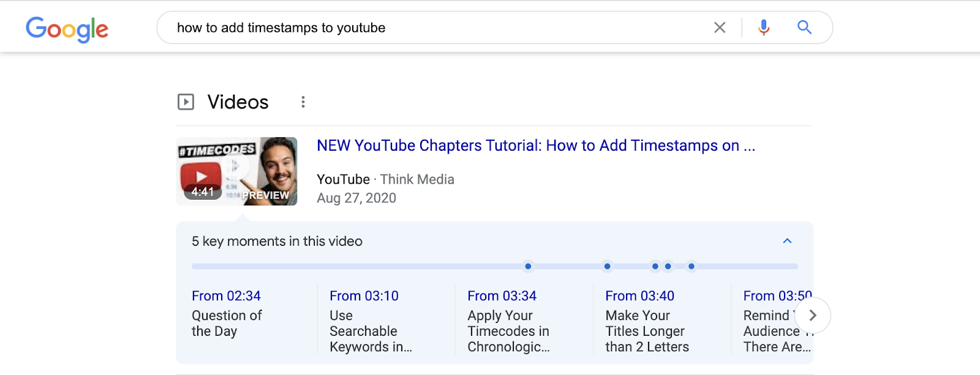Jump to the From 03:10 moment
The image size is (980, 375).
tap(364, 296)
